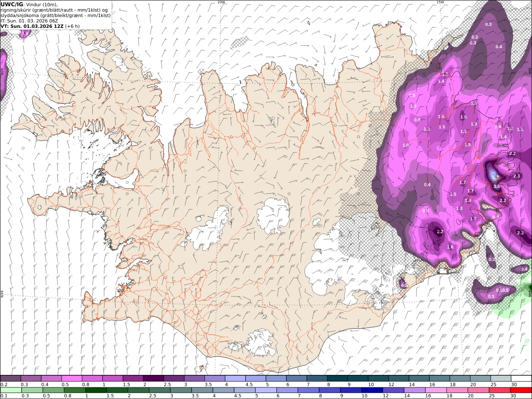Select the VT valid time line

click(40, 26)
